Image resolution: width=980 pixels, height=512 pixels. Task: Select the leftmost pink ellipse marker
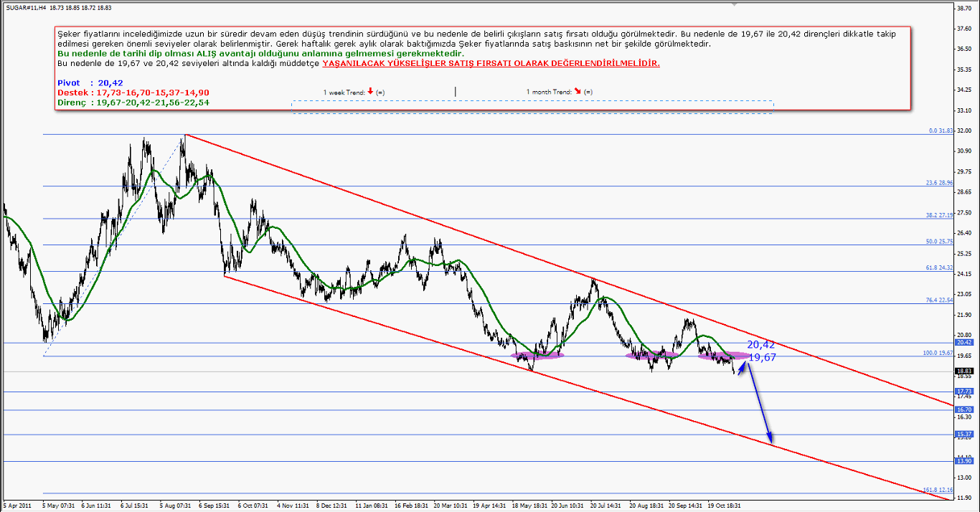coord(536,355)
